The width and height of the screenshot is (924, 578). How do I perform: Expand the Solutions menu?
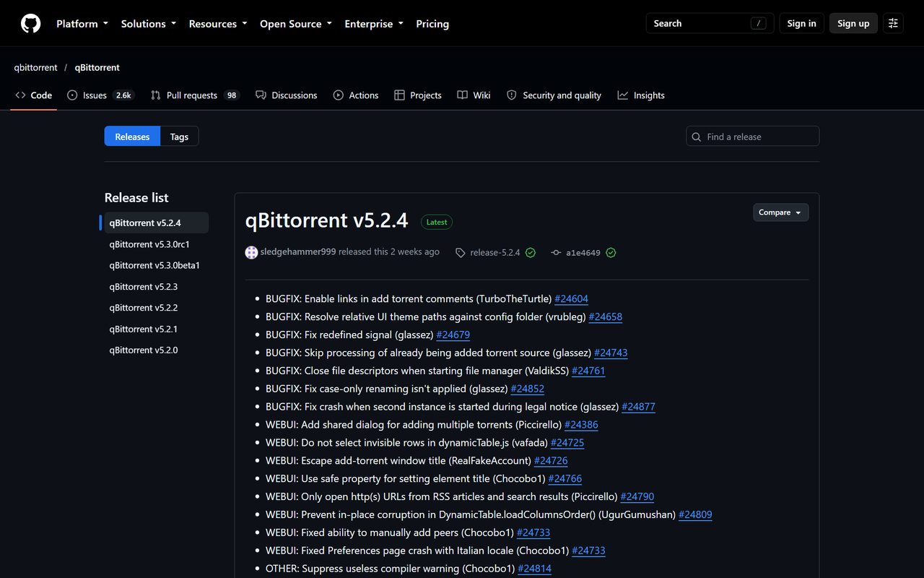pyautogui.click(x=149, y=23)
